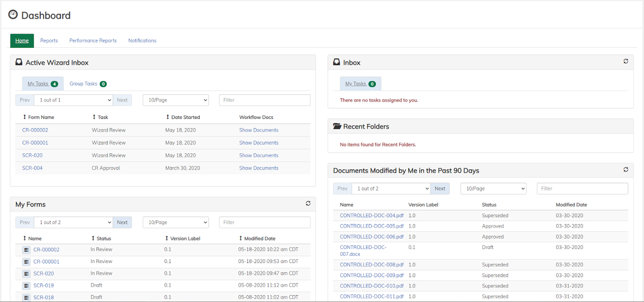The height and width of the screenshot is (302, 644).
Task: Refresh the My Forms panel
Action: [308, 203]
